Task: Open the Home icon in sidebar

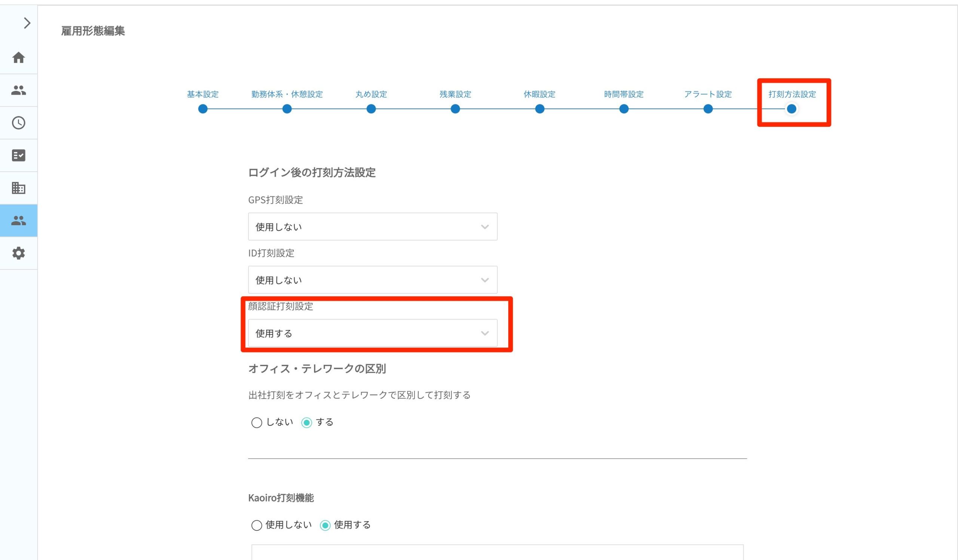Action: (19, 58)
